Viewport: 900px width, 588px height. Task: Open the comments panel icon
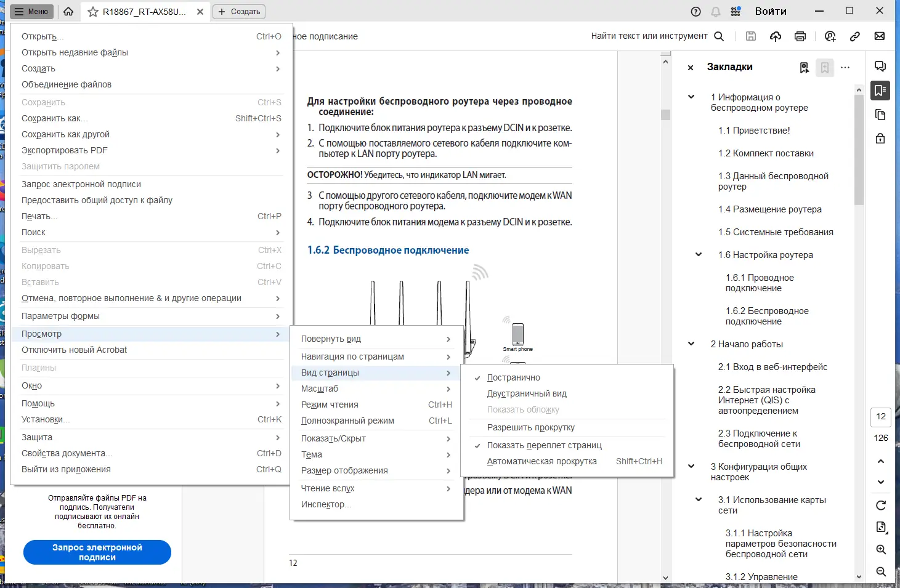click(880, 66)
